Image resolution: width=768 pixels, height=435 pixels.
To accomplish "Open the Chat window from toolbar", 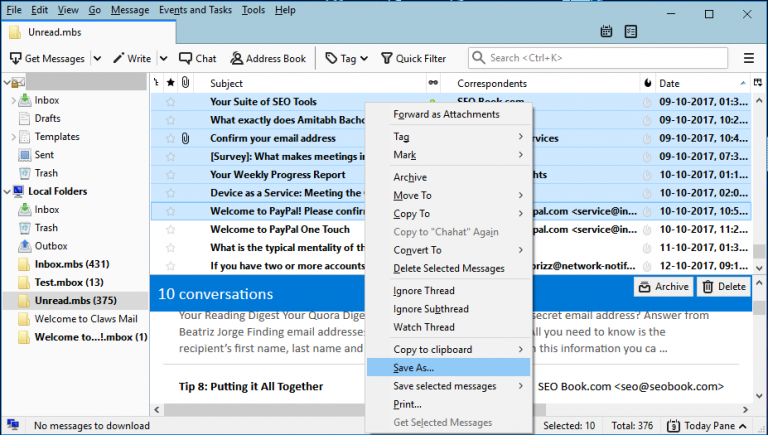I will point(197,59).
